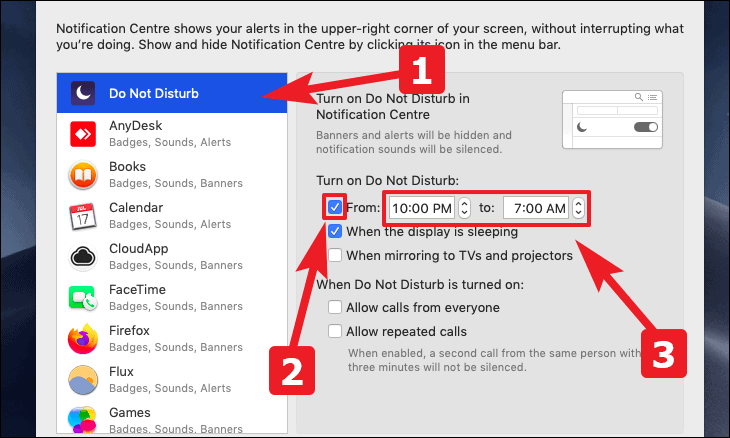
Task: Click the Books app icon
Action: (83, 175)
